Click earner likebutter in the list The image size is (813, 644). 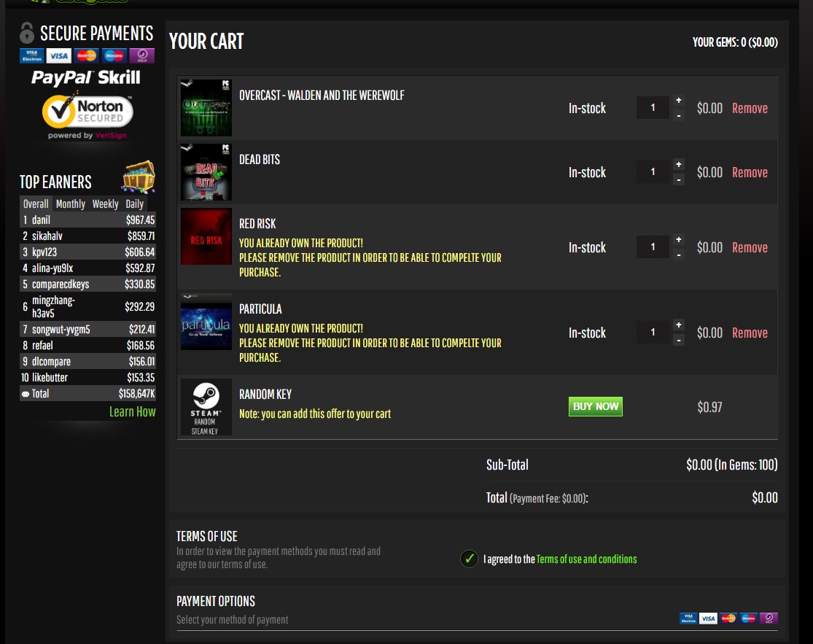[x=87, y=378]
